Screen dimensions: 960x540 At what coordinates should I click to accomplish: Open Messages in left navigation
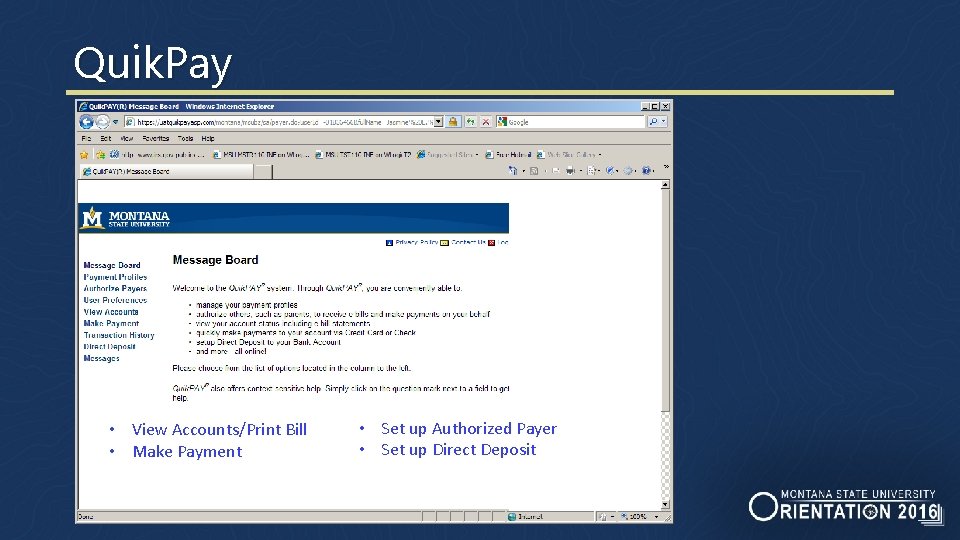click(102, 358)
